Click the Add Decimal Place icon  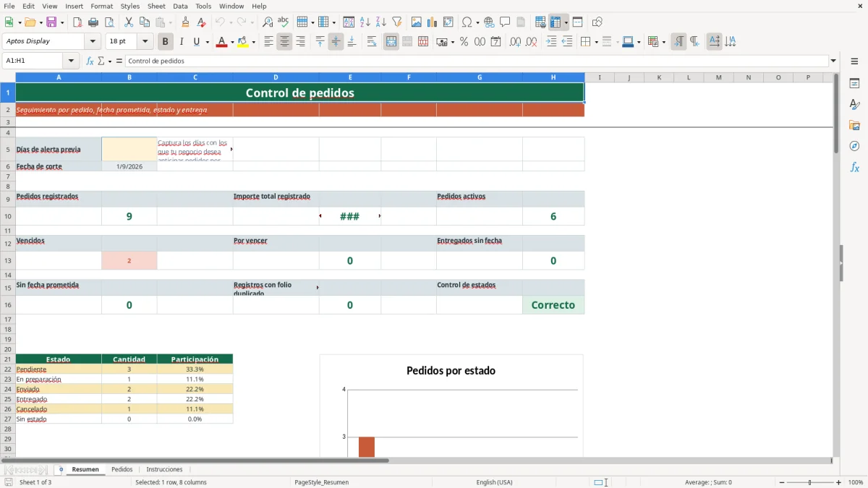click(515, 42)
